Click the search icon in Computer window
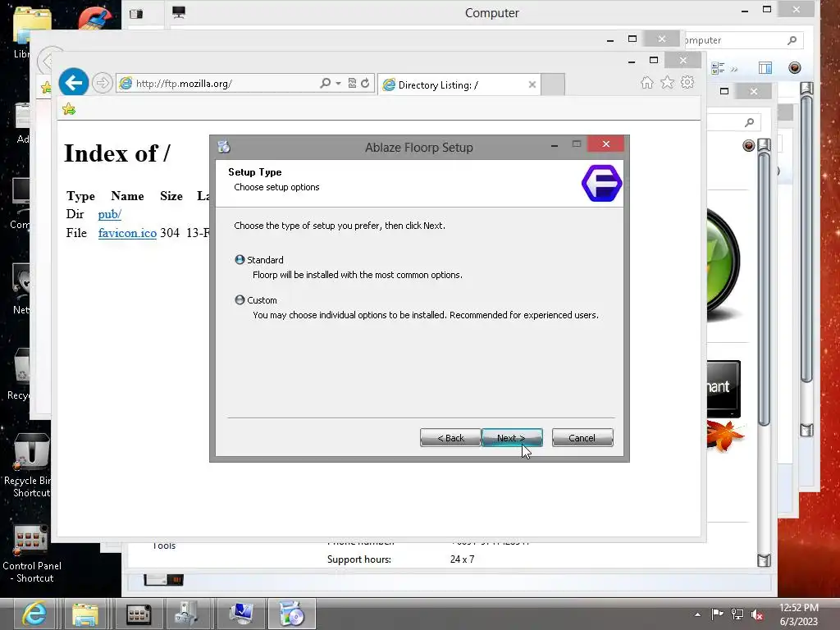840x630 pixels. pyautogui.click(x=792, y=40)
